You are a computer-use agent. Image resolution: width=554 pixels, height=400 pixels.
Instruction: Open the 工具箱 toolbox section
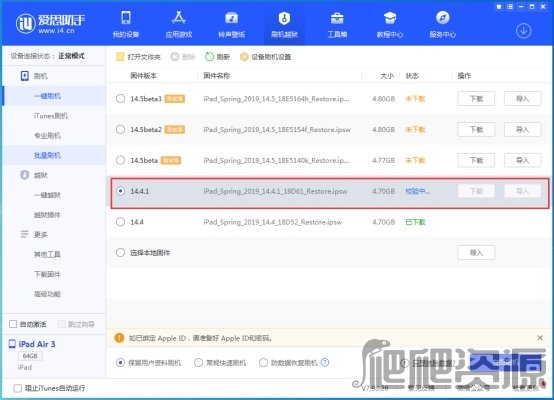tap(337, 24)
